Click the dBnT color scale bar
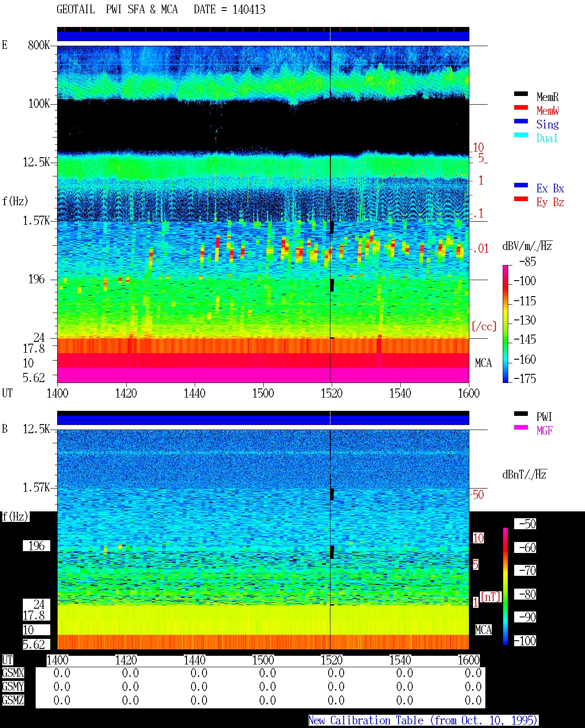Viewport: 585px width, 728px height. point(505,586)
